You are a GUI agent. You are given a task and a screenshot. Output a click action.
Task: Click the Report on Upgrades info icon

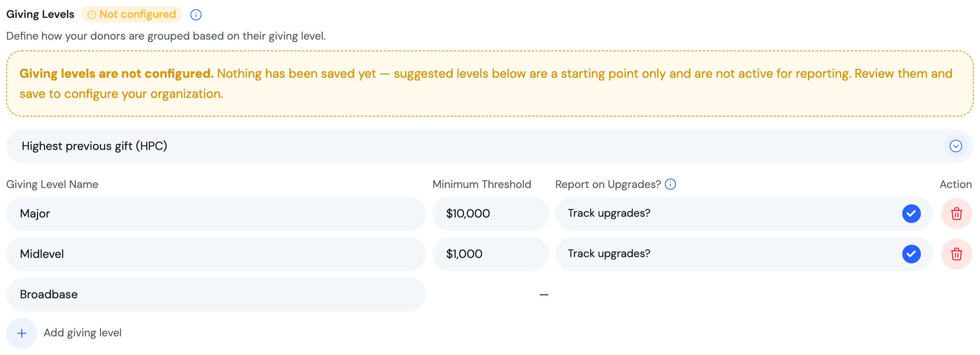coord(670,184)
